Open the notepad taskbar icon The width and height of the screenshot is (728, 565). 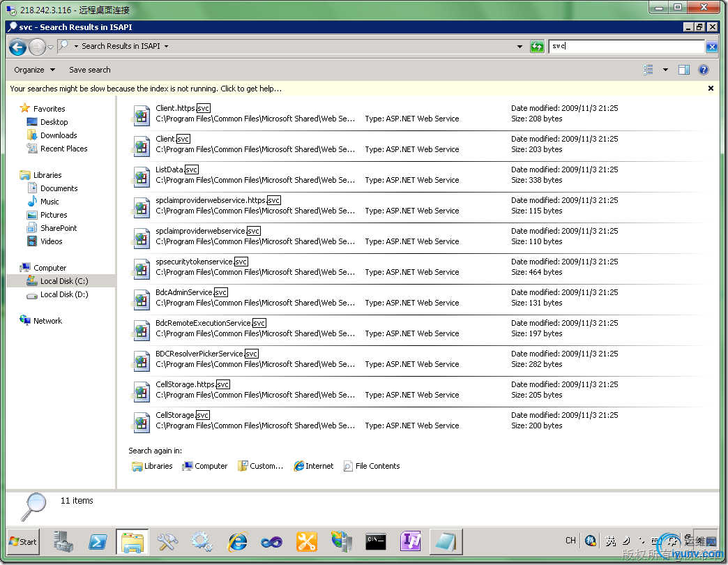click(446, 542)
